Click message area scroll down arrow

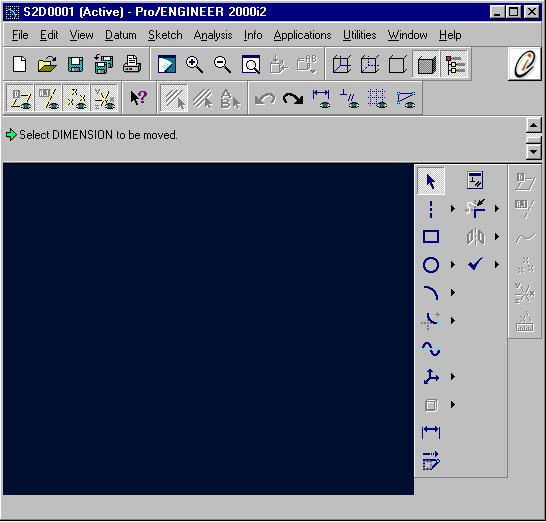point(533,152)
